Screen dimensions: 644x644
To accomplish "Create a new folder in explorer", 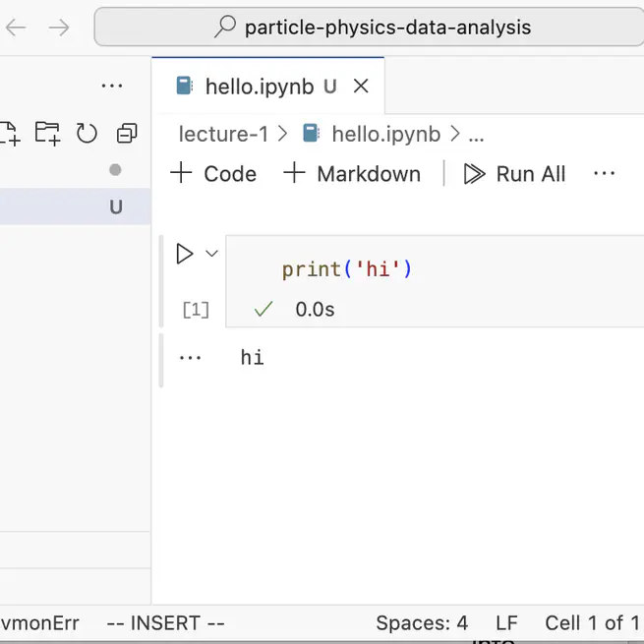I will [x=47, y=134].
